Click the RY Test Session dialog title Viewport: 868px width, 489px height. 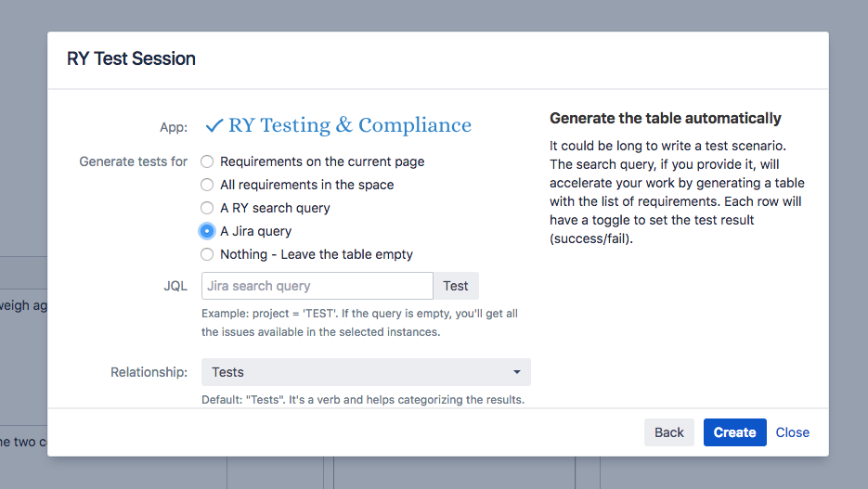tap(131, 58)
